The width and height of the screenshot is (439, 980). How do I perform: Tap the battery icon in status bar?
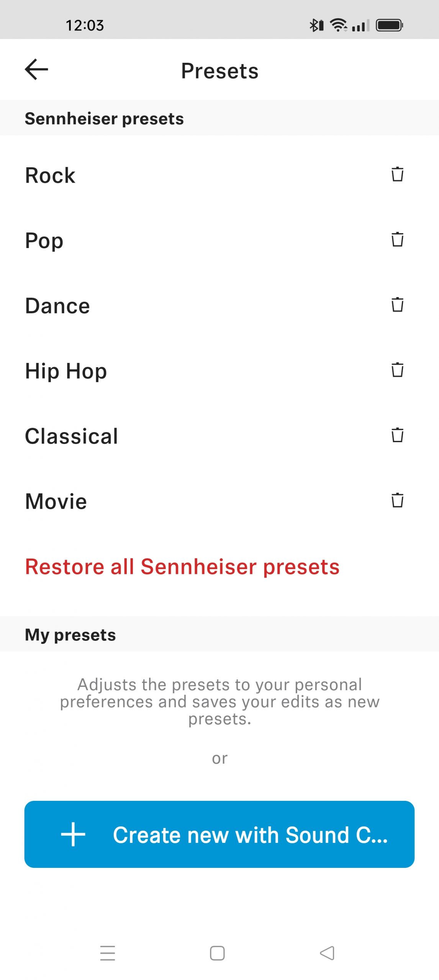coord(389,25)
